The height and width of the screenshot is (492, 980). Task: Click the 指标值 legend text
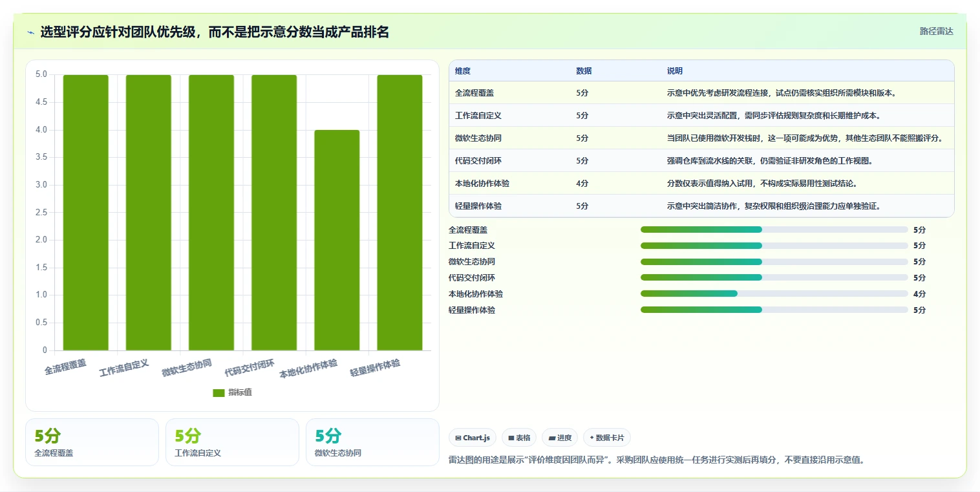click(x=240, y=392)
